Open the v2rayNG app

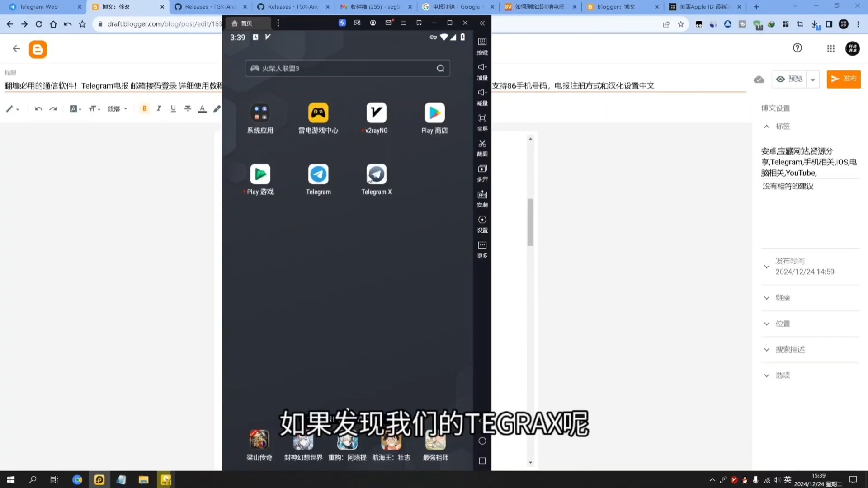376,113
